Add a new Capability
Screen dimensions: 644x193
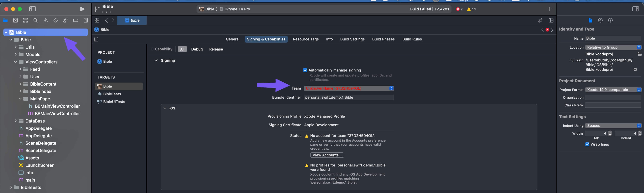[x=161, y=49]
